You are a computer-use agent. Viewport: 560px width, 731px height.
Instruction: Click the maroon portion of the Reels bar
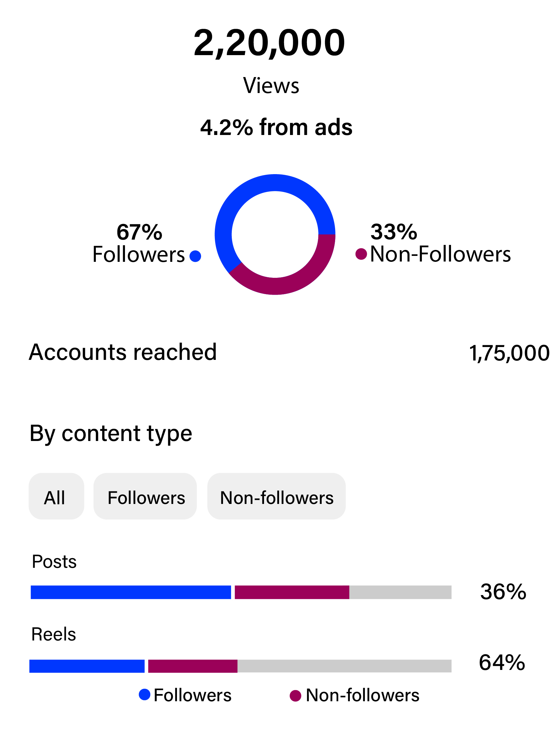pos(193,666)
